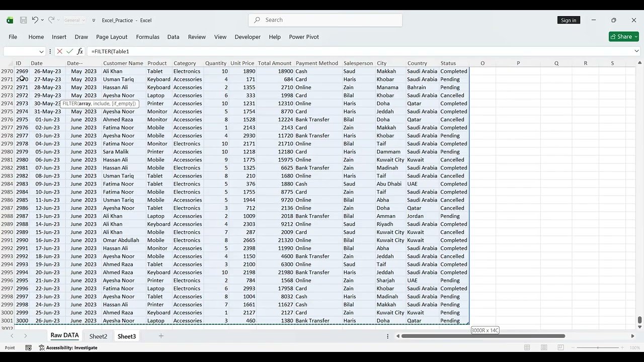Click the zoom in plus button
Viewport: 644px width, 362px height.
click(x=622, y=347)
